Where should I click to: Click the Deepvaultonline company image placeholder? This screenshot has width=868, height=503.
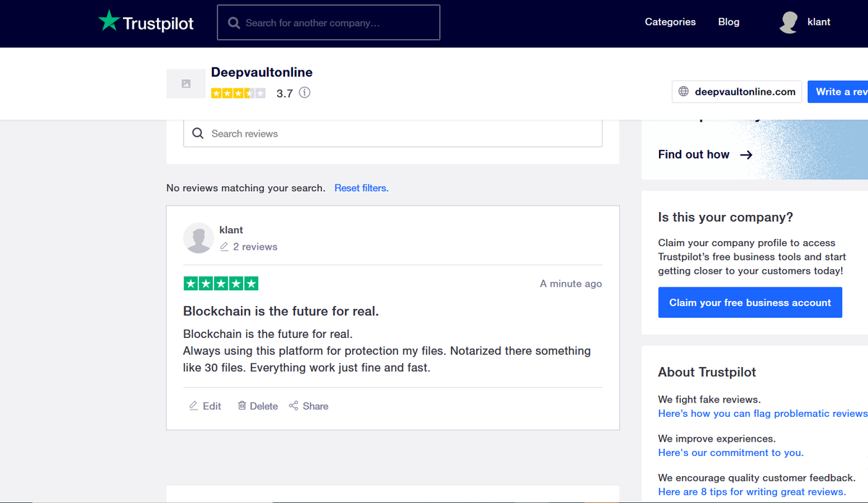tap(186, 84)
